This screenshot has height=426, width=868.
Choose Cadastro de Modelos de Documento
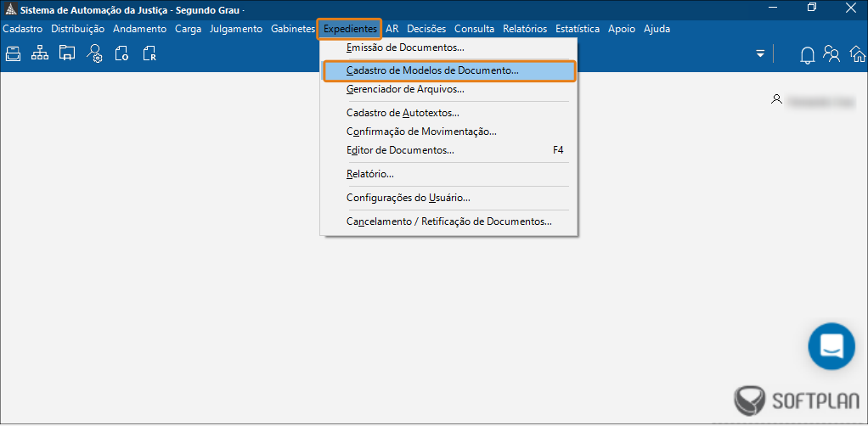click(x=449, y=70)
